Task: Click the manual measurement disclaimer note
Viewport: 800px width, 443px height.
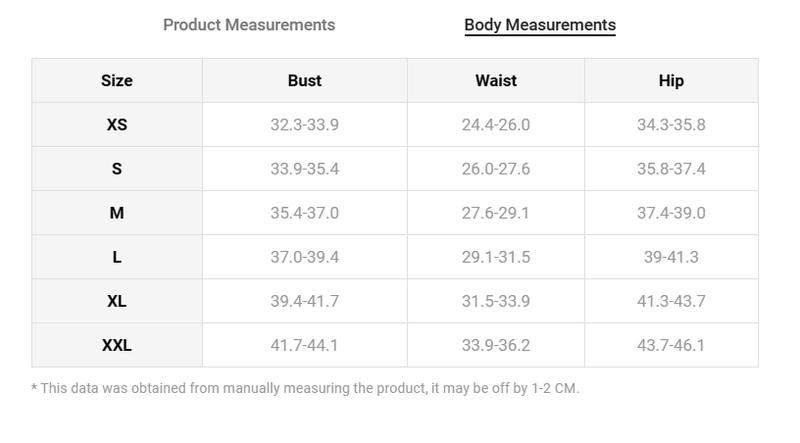Action: (305, 388)
